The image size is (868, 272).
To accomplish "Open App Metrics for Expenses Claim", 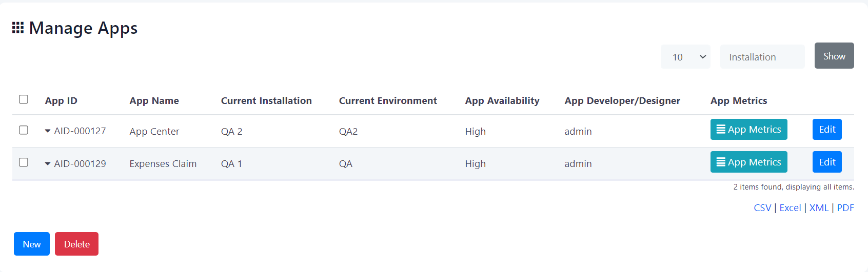I will (x=748, y=162).
